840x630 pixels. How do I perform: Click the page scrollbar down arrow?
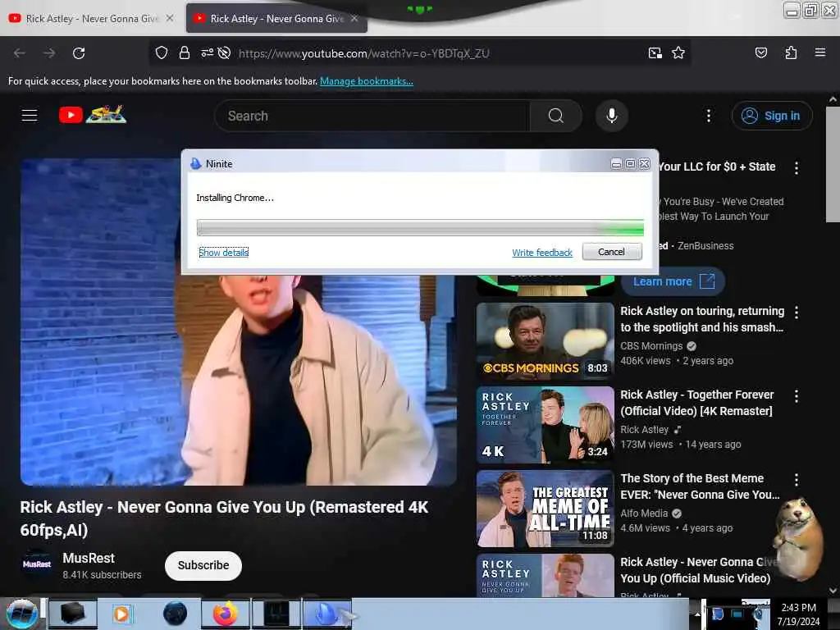[x=832, y=591]
